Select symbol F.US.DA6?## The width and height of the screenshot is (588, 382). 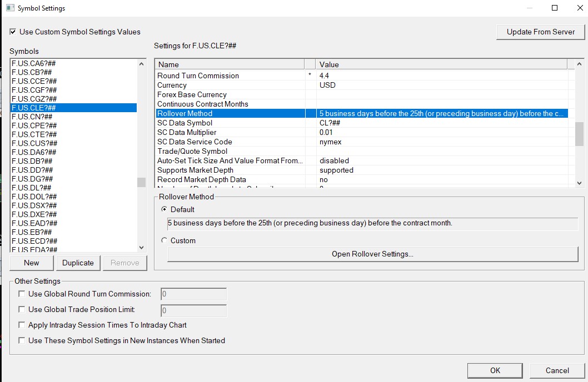click(73, 153)
